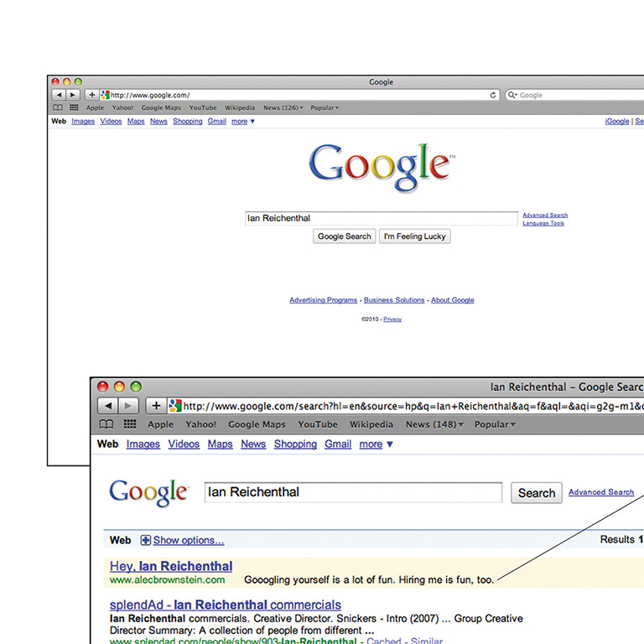Click plus icon beside Show options
The height and width of the screenshot is (644, 644).
[x=145, y=540]
